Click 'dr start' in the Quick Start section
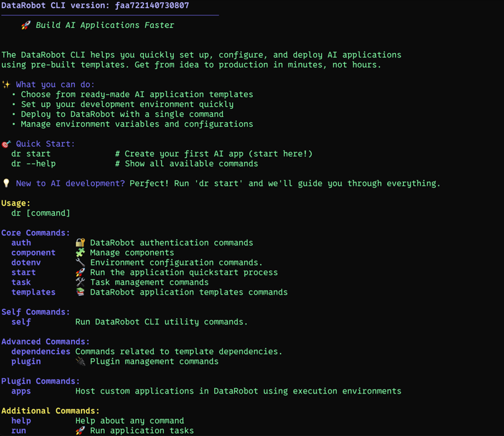The height and width of the screenshot is (436, 504). coord(31,154)
